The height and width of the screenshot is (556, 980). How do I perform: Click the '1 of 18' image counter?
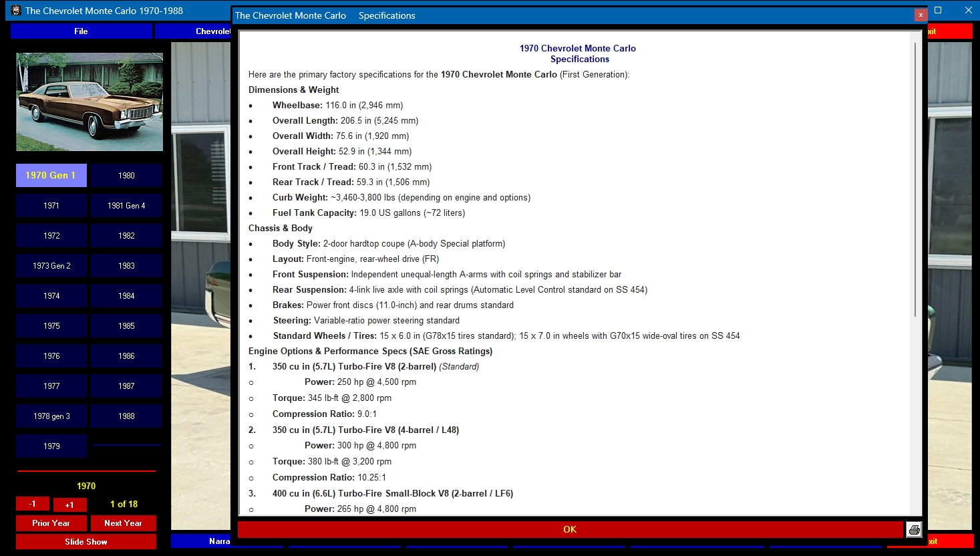124,504
